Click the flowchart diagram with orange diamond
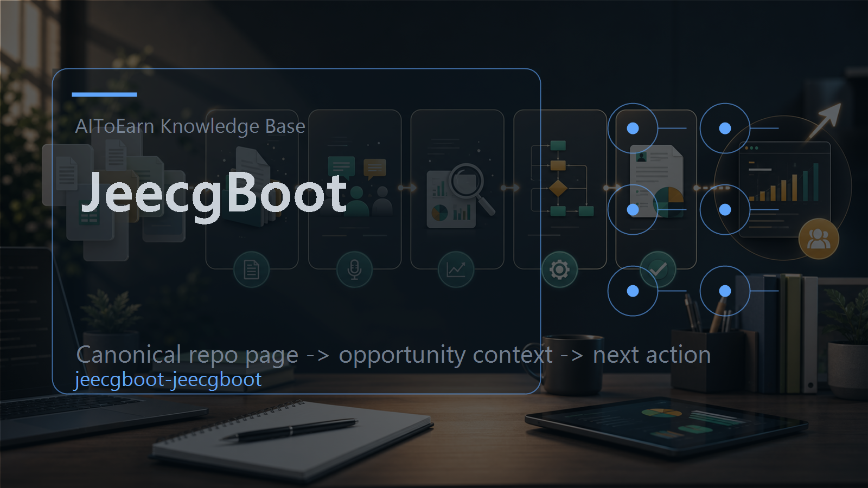 [563, 178]
